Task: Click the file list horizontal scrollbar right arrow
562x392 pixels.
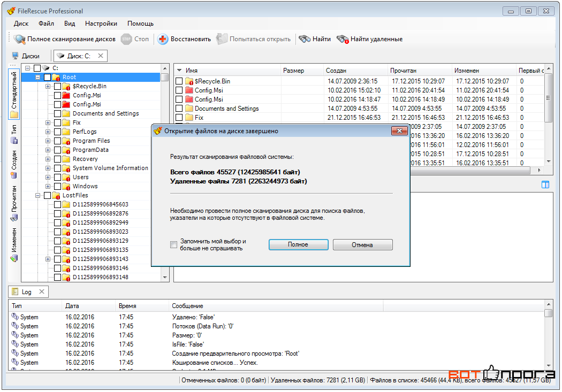Action: [539, 171]
